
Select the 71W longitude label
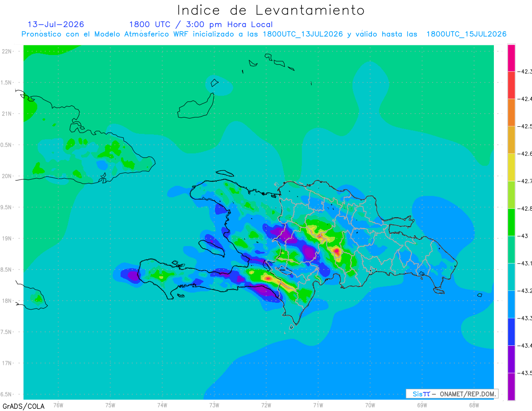click(318, 404)
